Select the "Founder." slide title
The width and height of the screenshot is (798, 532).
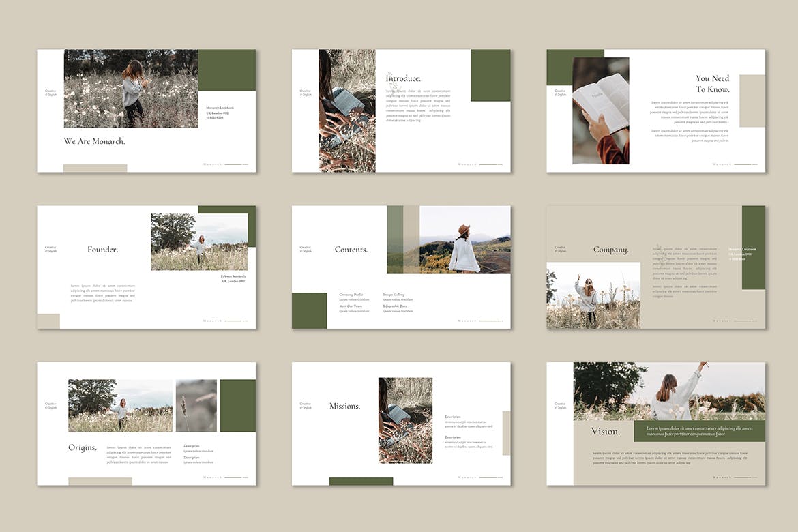coord(102,250)
